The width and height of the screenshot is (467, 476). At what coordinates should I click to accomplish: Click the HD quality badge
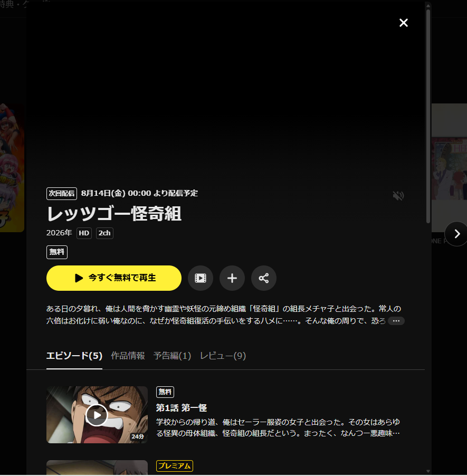(x=84, y=233)
